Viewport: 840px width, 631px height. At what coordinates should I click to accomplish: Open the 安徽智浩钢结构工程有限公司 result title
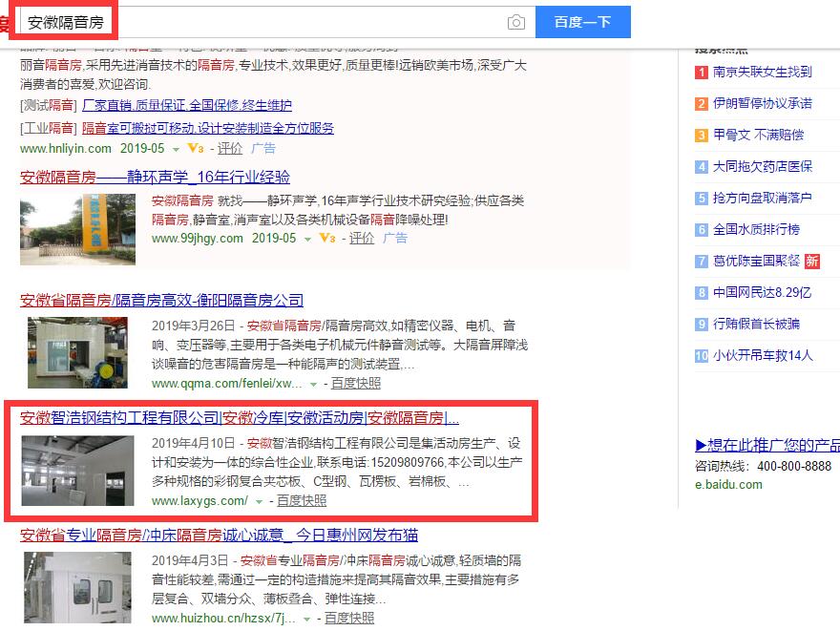[x=240, y=418]
